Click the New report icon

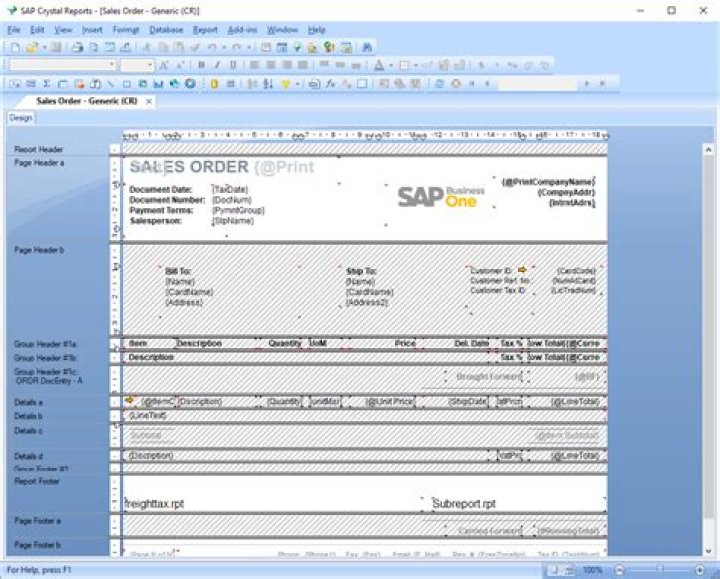[15, 47]
